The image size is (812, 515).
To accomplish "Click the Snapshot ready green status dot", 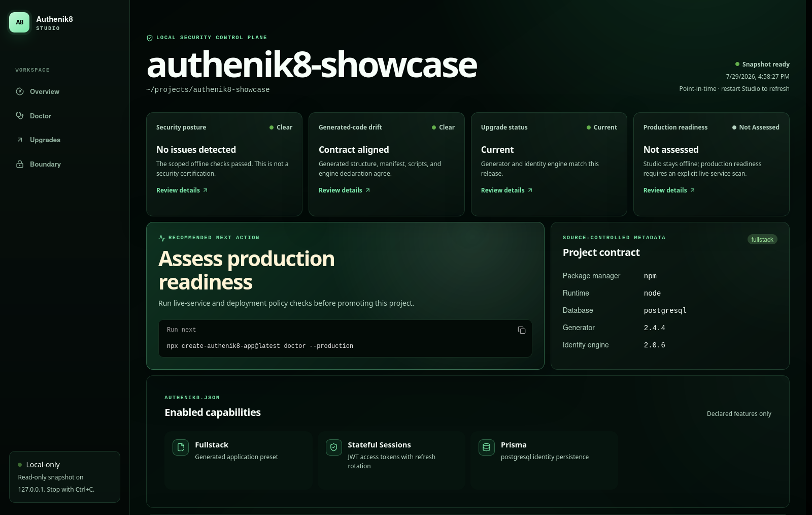I will point(737,64).
